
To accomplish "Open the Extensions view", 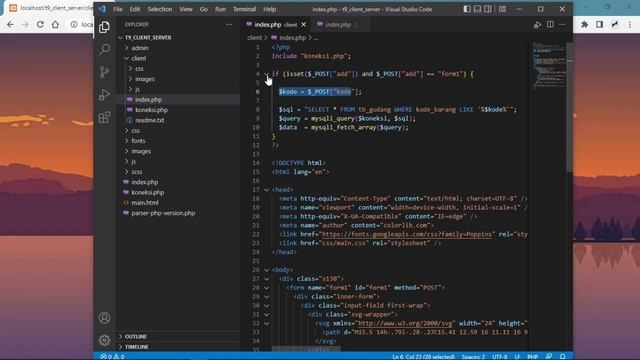I will [104, 118].
